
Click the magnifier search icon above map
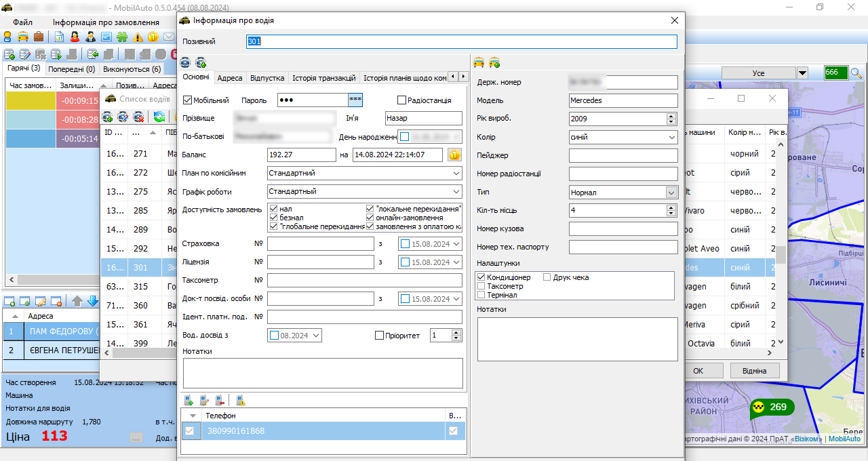point(856,73)
